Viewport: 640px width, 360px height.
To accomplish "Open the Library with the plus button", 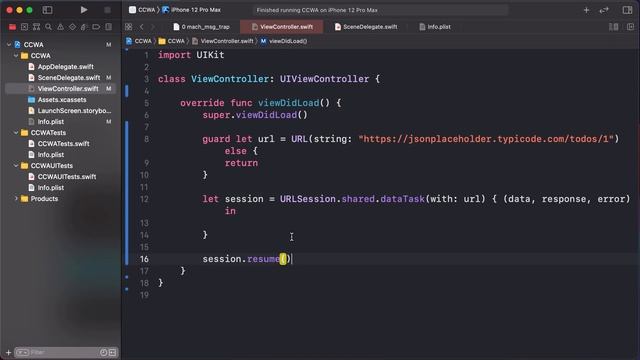I will pyautogui.click(x=586, y=10).
